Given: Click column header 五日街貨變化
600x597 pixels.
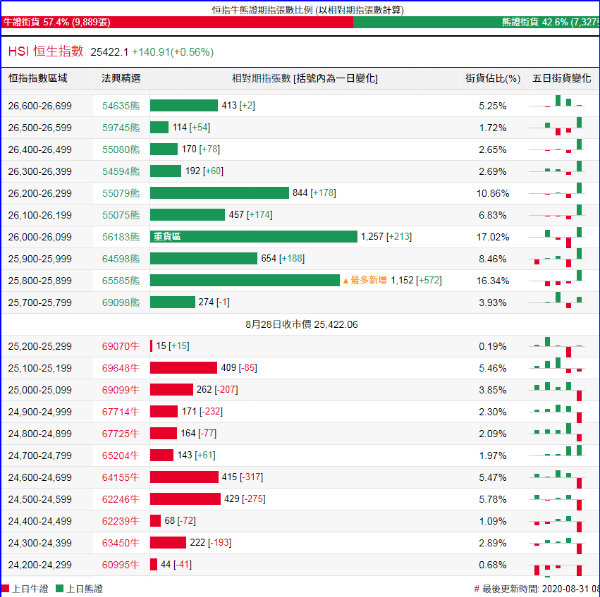Looking at the screenshot, I should point(562,78).
